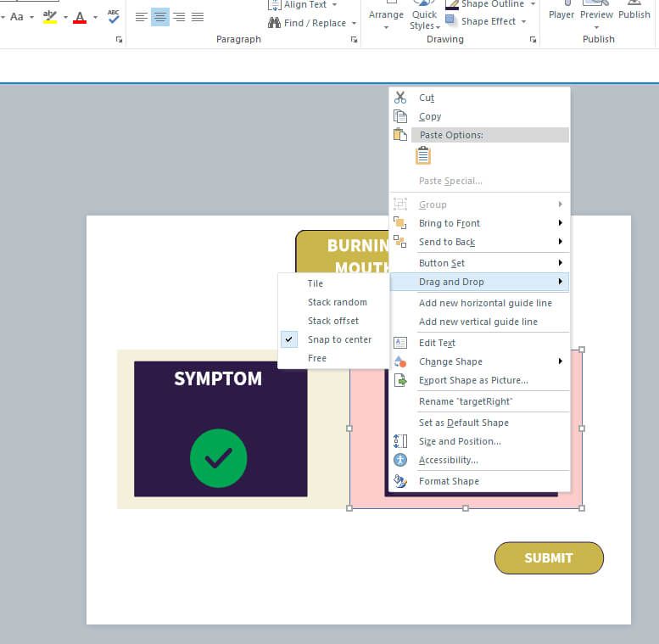Screen dimensions: 659x644
Task: Select the Snap to center option
Action: (339, 339)
